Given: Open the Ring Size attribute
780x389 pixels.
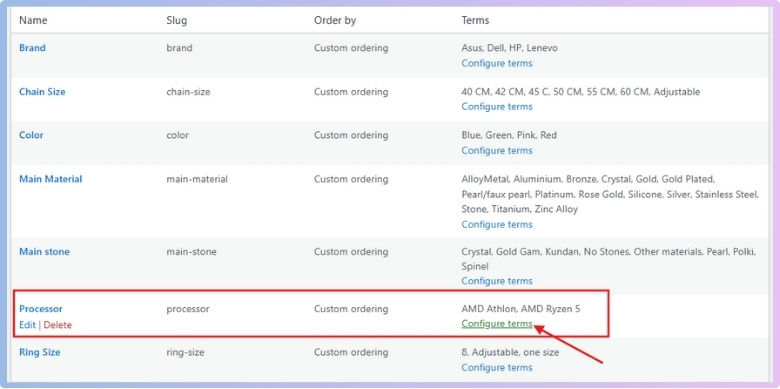Looking at the screenshot, I should 40,352.
